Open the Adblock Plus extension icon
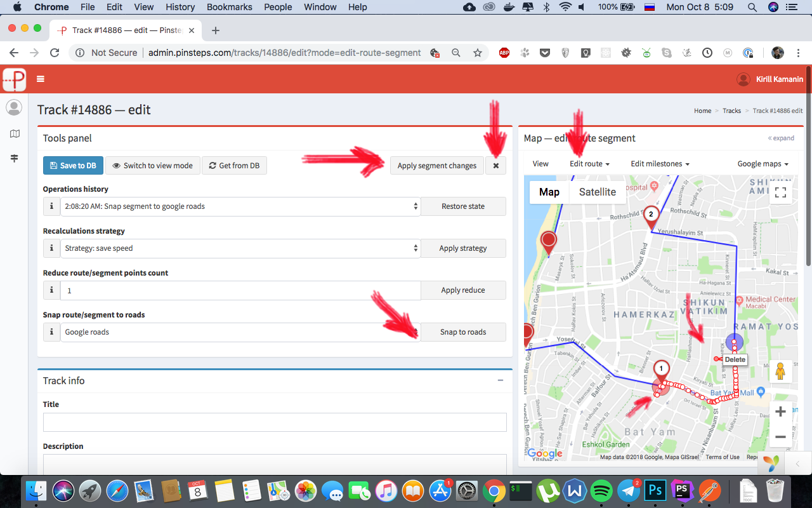Image resolution: width=812 pixels, height=508 pixels. 504,53
